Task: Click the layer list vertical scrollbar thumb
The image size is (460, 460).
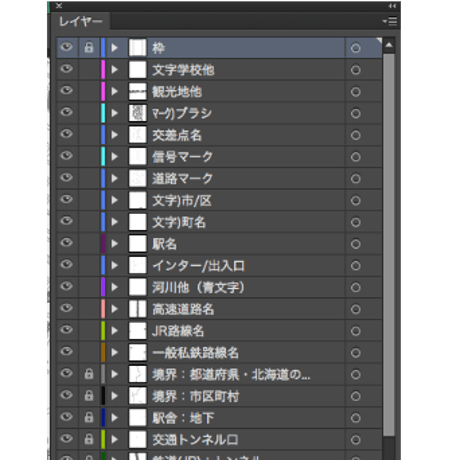Action: point(389,244)
